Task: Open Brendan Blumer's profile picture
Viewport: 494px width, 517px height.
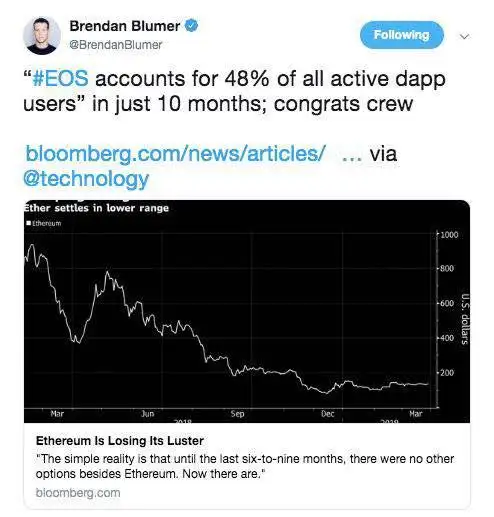Action: point(42,36)
